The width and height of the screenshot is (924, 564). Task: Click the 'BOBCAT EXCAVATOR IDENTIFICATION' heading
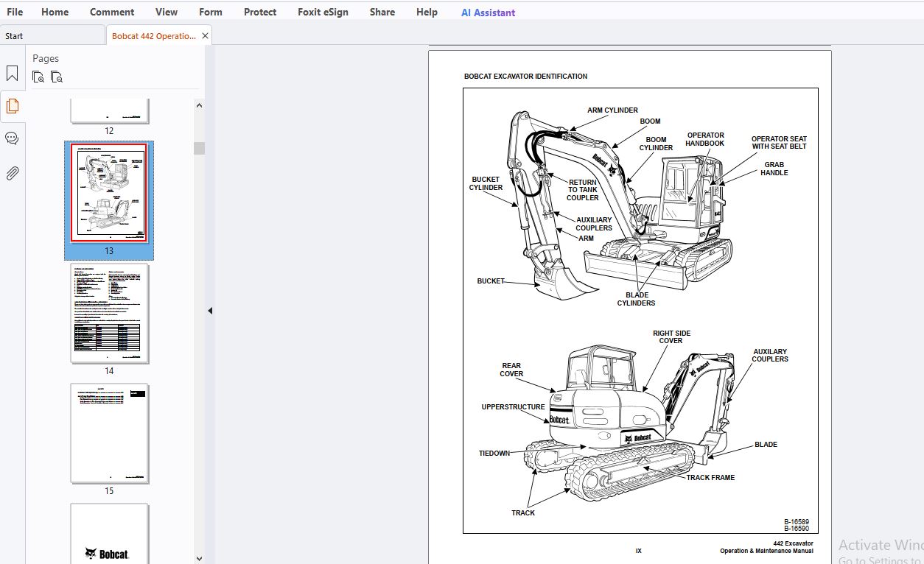click(525, 77)
